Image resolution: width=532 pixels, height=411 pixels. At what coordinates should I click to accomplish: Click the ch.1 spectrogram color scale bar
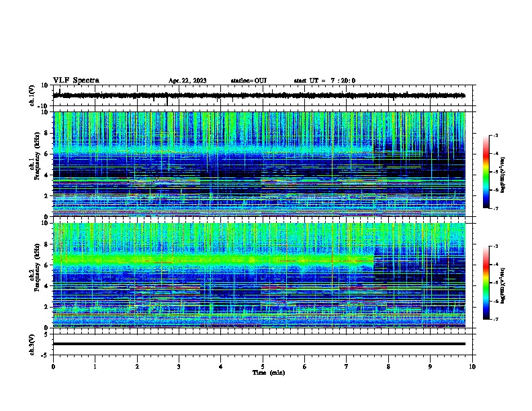click(x=486, y=172)
